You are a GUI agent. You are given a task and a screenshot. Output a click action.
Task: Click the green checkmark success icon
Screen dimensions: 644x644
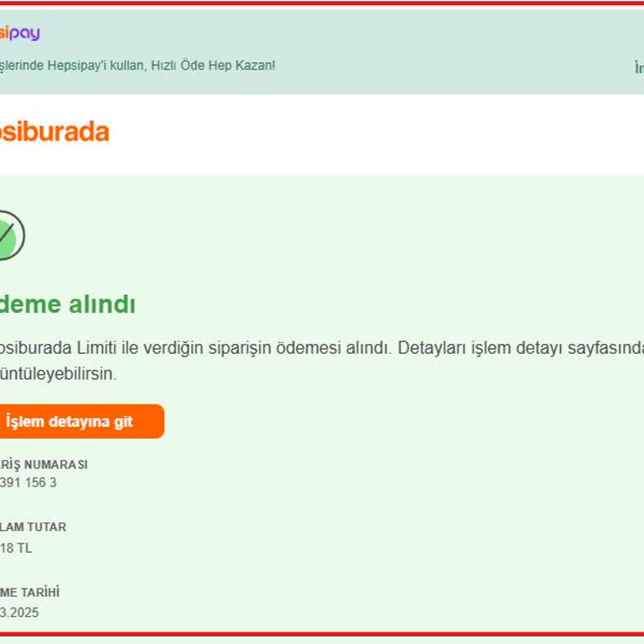[x=12, y=236]
